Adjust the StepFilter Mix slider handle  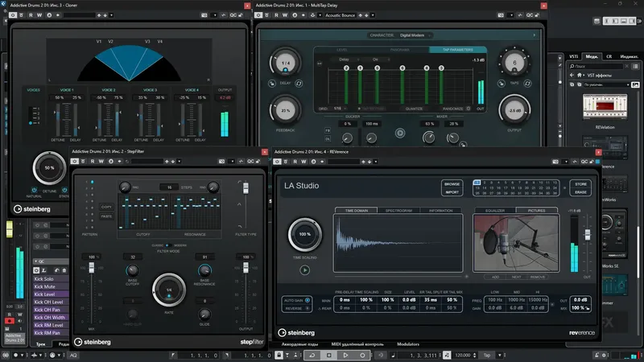click(x=91, y=268)
